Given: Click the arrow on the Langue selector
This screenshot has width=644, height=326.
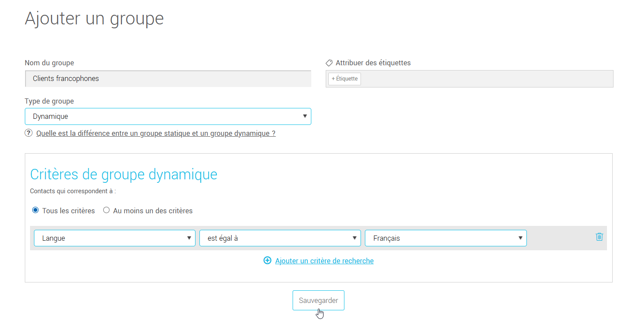Looking at the screenshot, I should pyautogui.click(x=189, y=238).
